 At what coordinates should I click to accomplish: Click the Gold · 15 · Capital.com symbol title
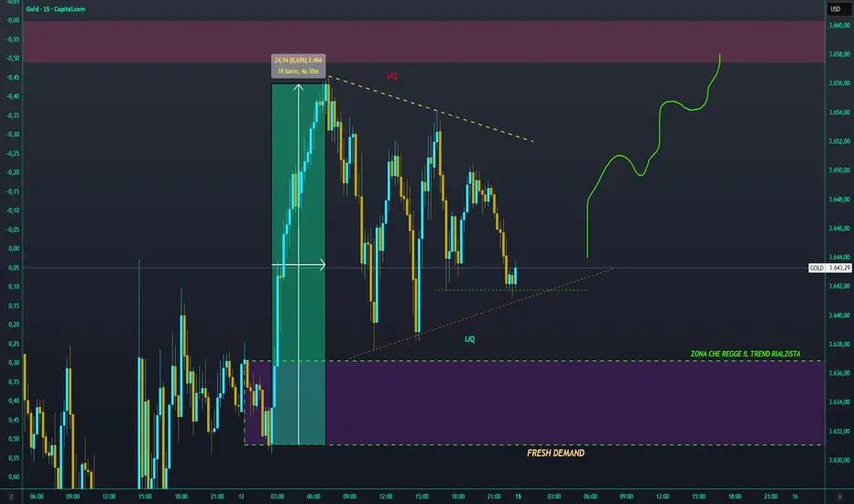click(56, 9)
